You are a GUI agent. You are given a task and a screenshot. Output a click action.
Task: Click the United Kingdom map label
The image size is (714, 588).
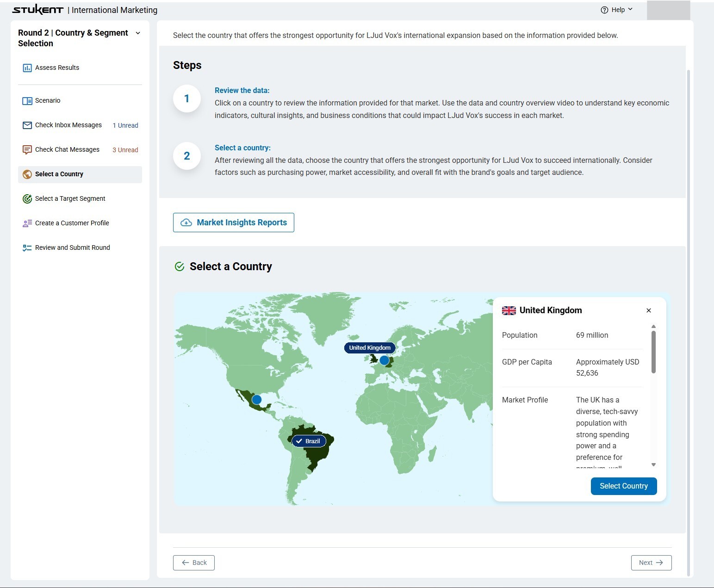pyautogui.click(x=370, y=348)
